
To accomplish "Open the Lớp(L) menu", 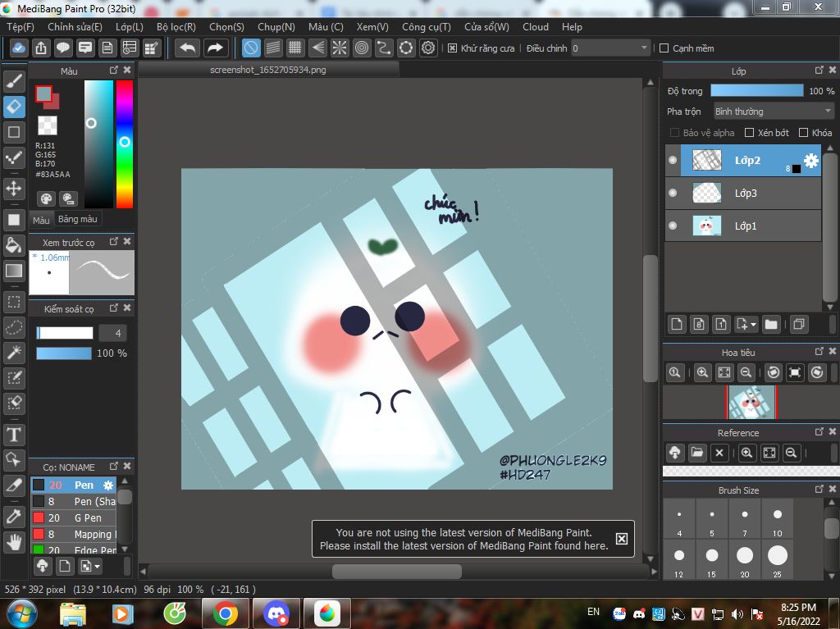I will coord(129,27).
